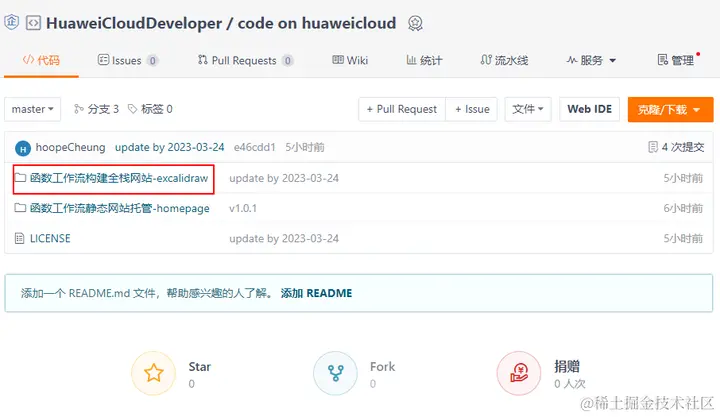Open the LICENSE file

tap(50, 239)
